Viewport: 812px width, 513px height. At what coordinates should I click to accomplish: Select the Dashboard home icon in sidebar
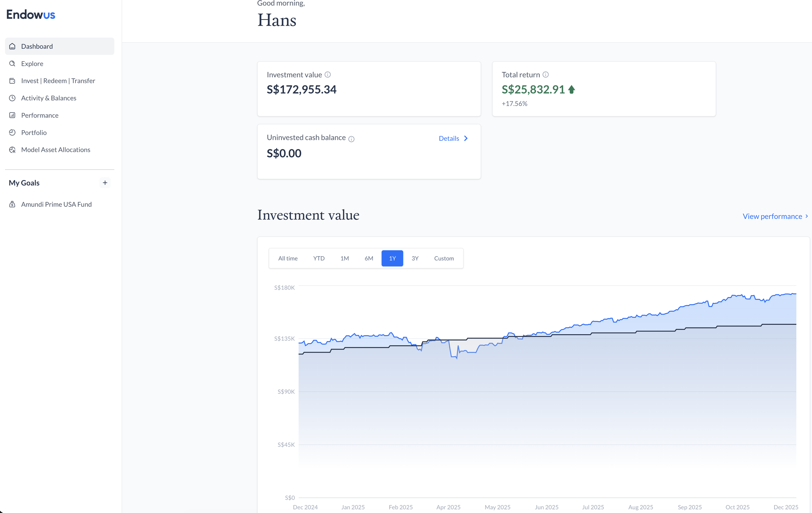12,46
